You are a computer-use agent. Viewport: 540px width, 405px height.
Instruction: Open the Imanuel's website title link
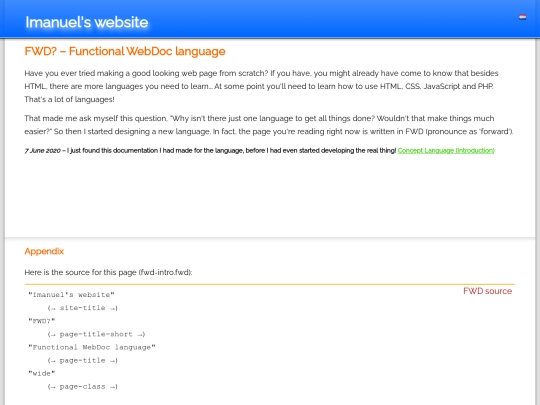(87, 22)
